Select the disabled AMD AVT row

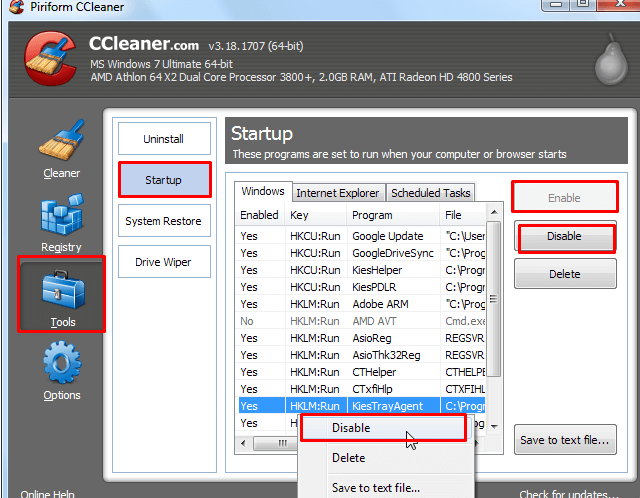pyautogui.click(x=361, y=321)
